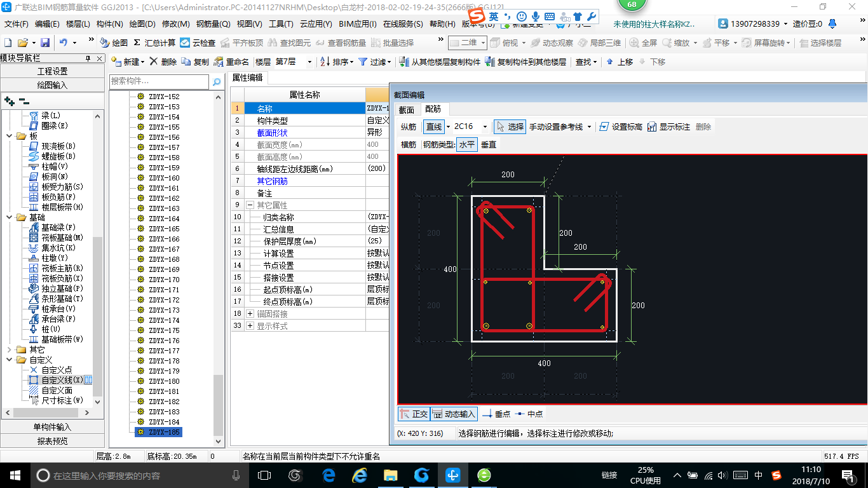Click the Undo arrow icon
The width and height of the screenshot is (868, 488).
(x=64, y=43)
